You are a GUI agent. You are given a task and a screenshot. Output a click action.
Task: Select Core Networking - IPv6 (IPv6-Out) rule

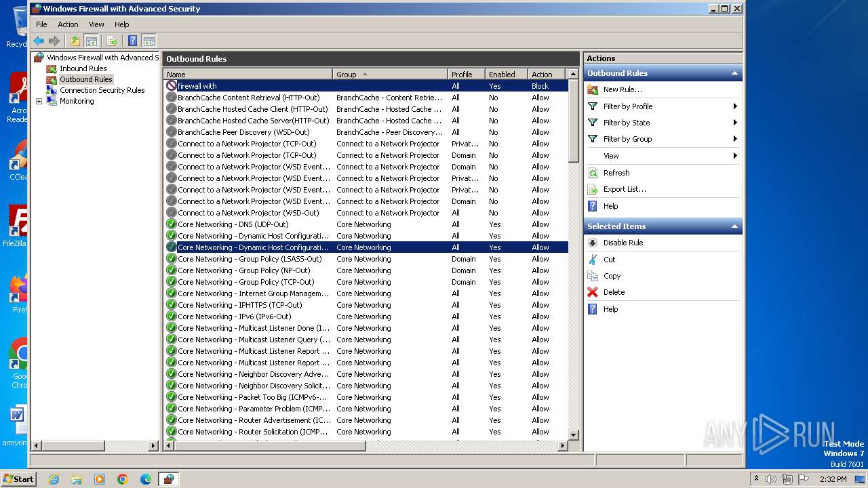pyautogui.click(x=366, y=317)
